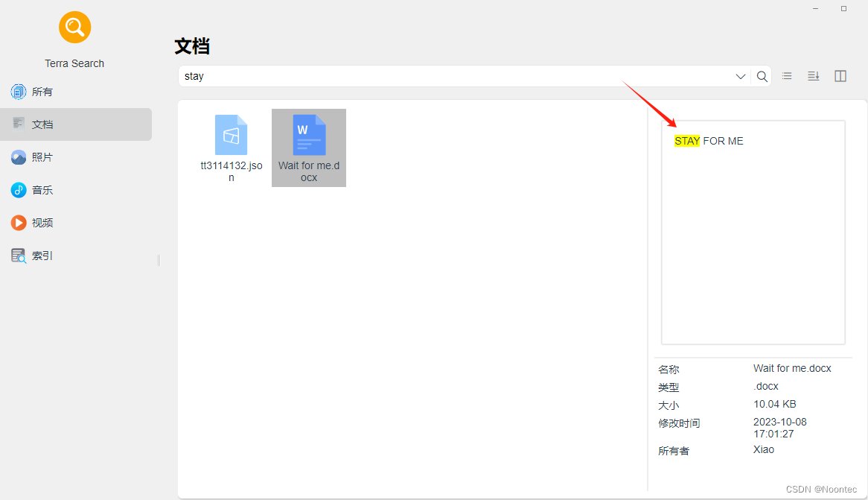The height and width of the screenshot is (500, 868).
Task: Click the 文档 page heading
Action: coord(192,46)
